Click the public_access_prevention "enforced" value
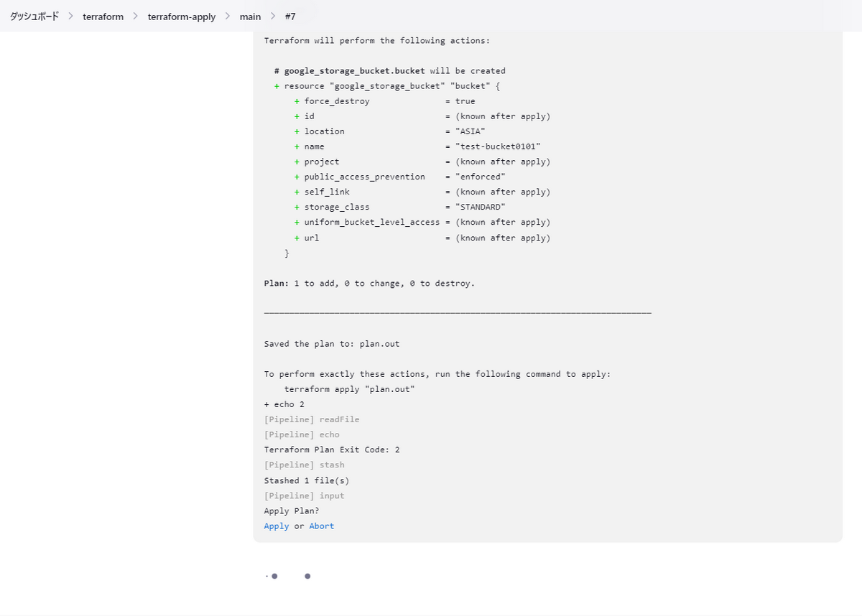The width and height of the screenshot is (862, 616). 481,177
